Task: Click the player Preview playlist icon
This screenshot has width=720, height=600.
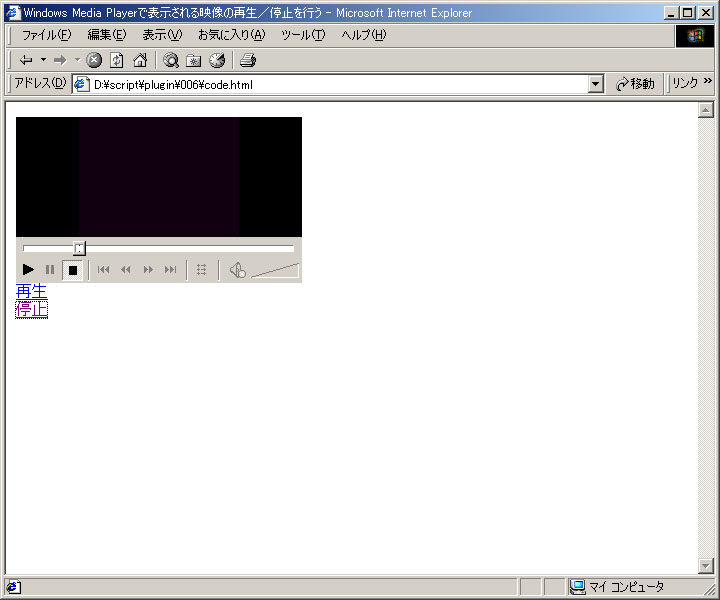Action: coord(202,269)
